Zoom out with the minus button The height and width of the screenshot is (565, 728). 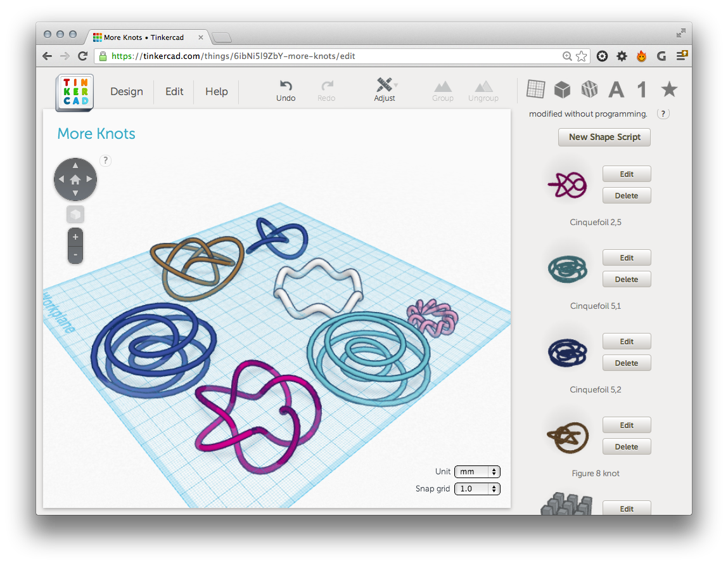click(x=75, y=254)
